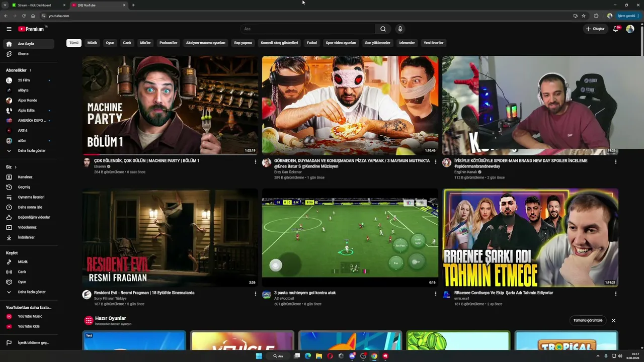Open Microsoft Edge from the taskbar
The height and width of the screenshot is (362, 644).
[x=308, y=356]
